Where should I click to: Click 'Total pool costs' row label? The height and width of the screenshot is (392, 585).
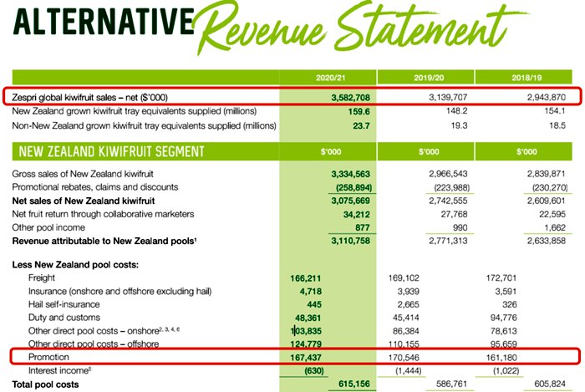pyautogui.click(x=45, y=384)
